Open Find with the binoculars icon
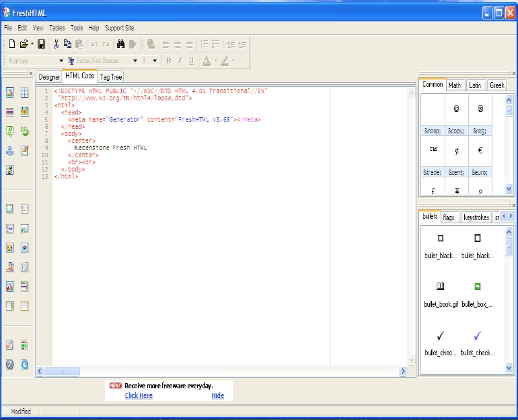Viewport: 518px width, 420px height. [120, 44]
